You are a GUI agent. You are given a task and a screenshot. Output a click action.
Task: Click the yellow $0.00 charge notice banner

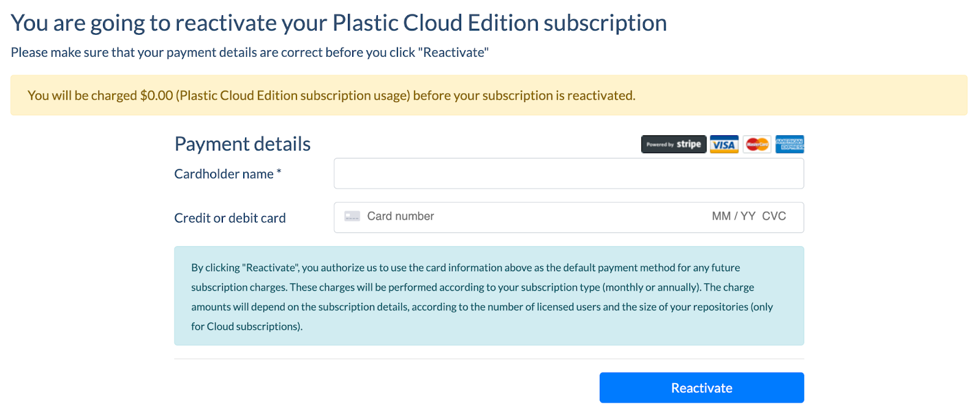[x=489, y=95]
